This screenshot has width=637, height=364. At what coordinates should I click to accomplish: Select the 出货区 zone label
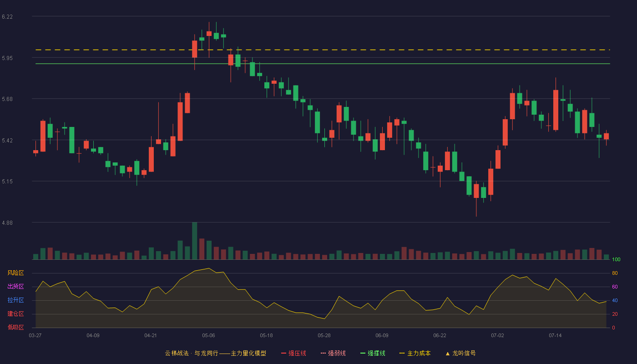pos(15,287)
